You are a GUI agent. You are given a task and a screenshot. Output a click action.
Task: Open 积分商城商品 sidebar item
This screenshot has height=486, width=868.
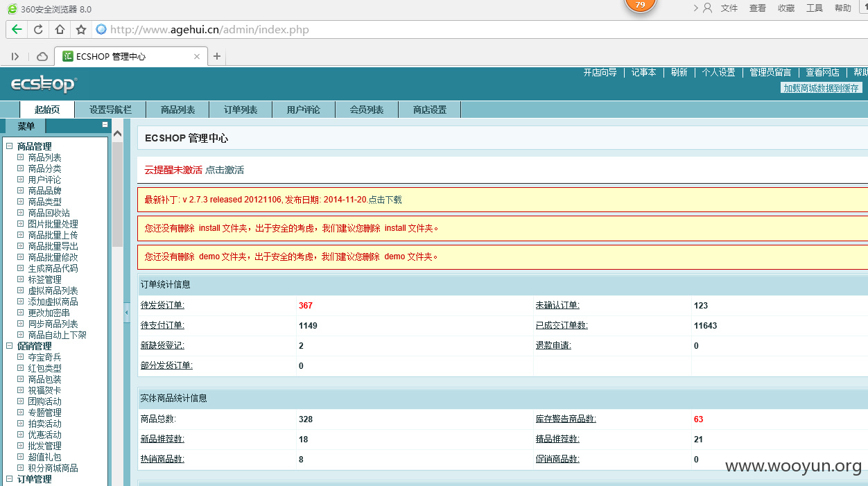point(53,468)
